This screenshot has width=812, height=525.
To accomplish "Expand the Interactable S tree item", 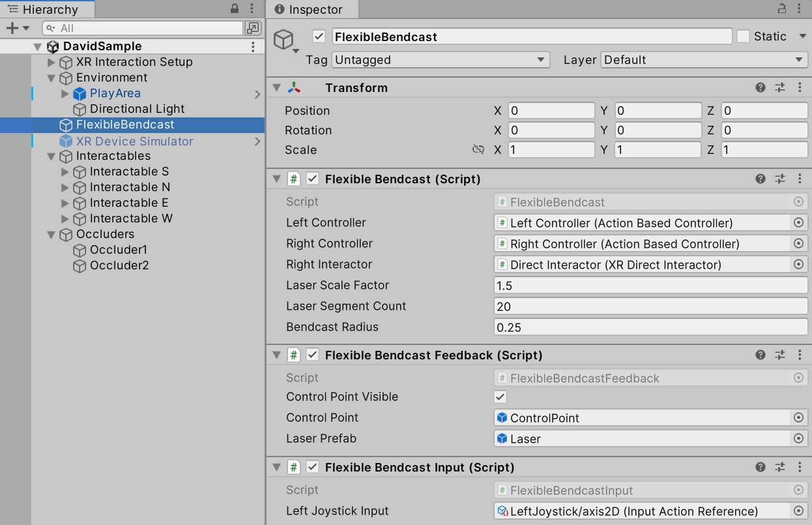I will click(65, 172).
